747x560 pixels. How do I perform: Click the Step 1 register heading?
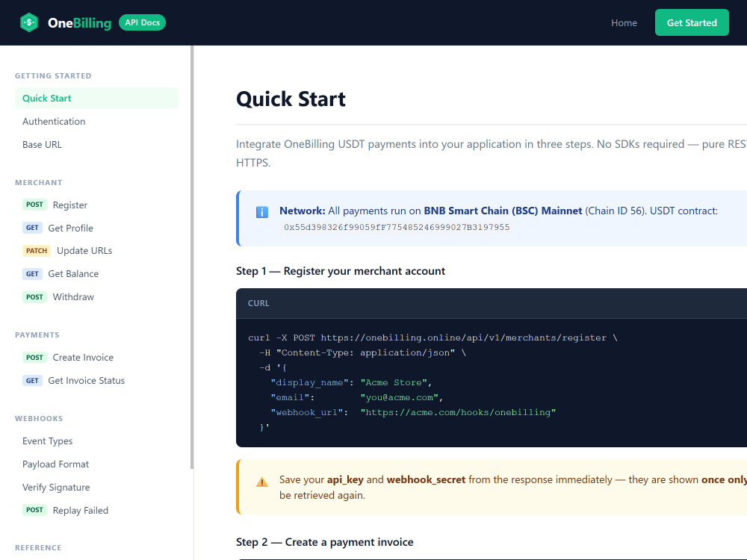(341, 271)
